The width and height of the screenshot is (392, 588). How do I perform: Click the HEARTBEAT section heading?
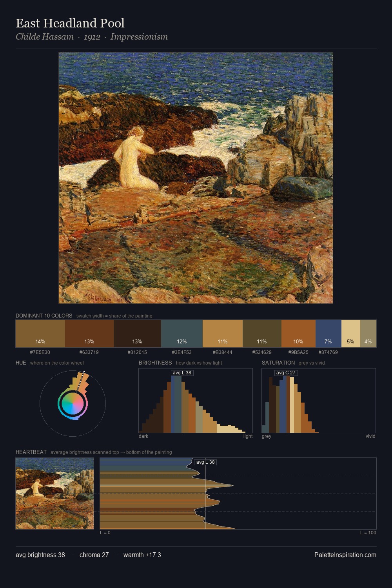[31, 452]
